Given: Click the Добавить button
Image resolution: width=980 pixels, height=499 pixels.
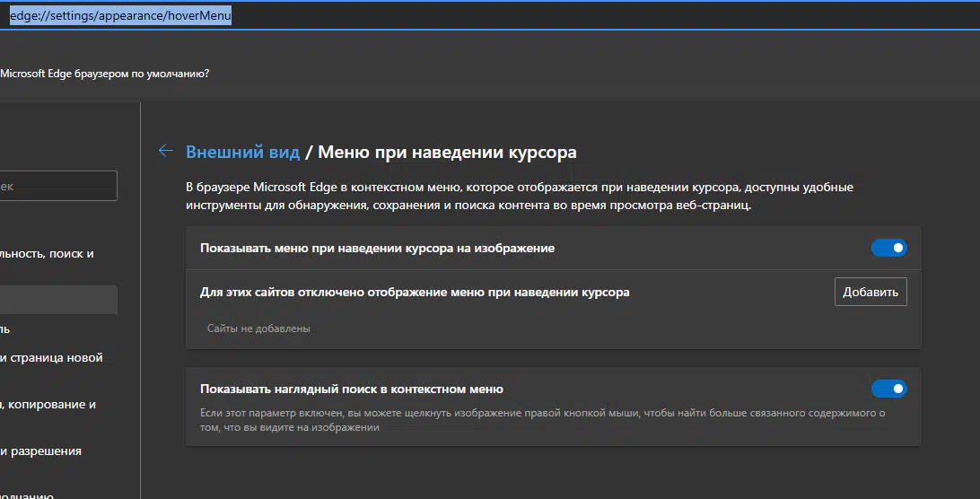Looking at the screenshot, I should (x=870, y=292).
